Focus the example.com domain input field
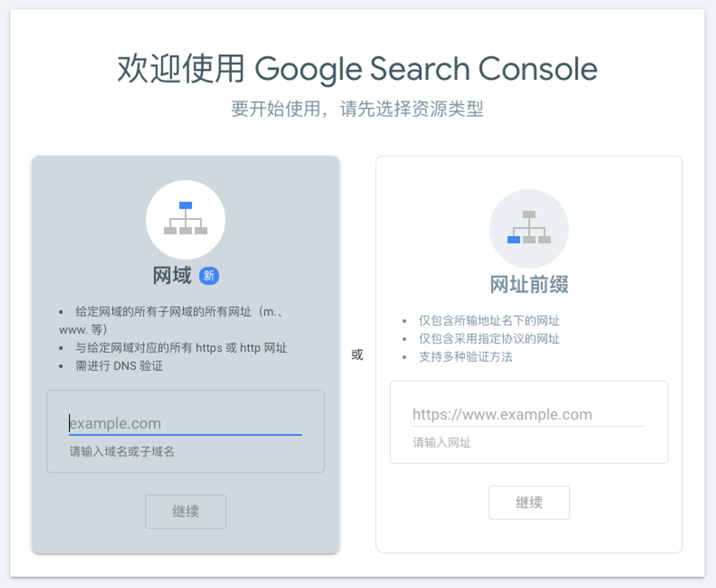The height and width of the screenshot is (588, 716). tap(186, 424)
